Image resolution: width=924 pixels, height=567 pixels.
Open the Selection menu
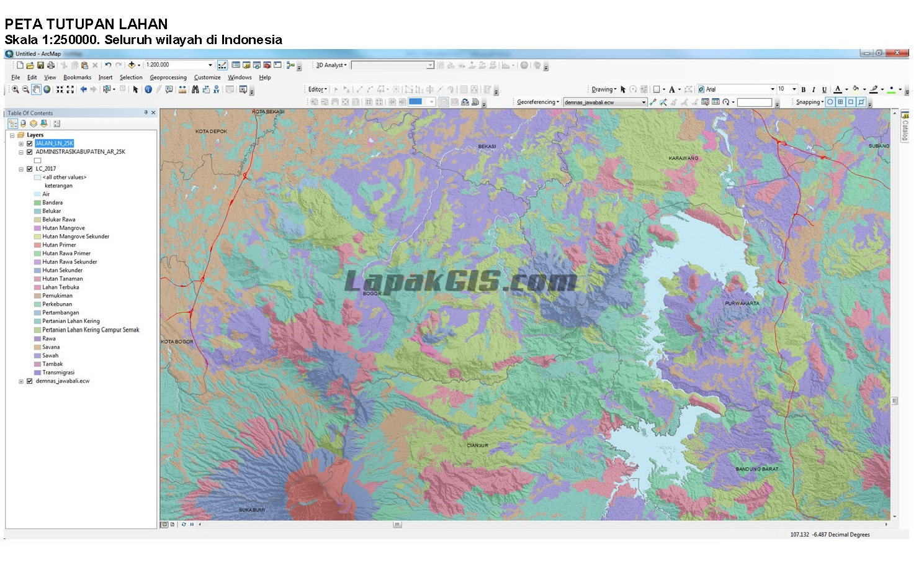coord(131,77)
